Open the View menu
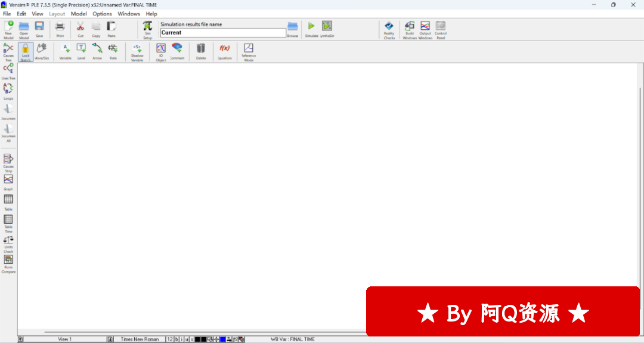This screenshot has height=343, width=644. tap(38, 14)
